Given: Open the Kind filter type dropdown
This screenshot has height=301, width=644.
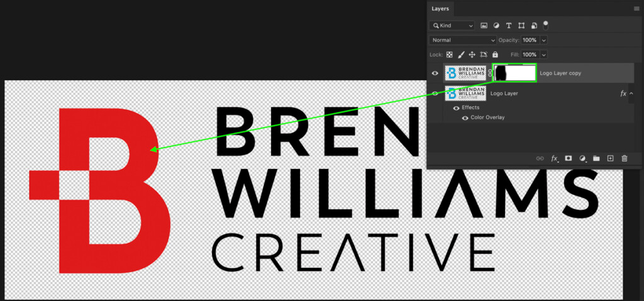Looking at the screenshot, I should click(452, 26).
